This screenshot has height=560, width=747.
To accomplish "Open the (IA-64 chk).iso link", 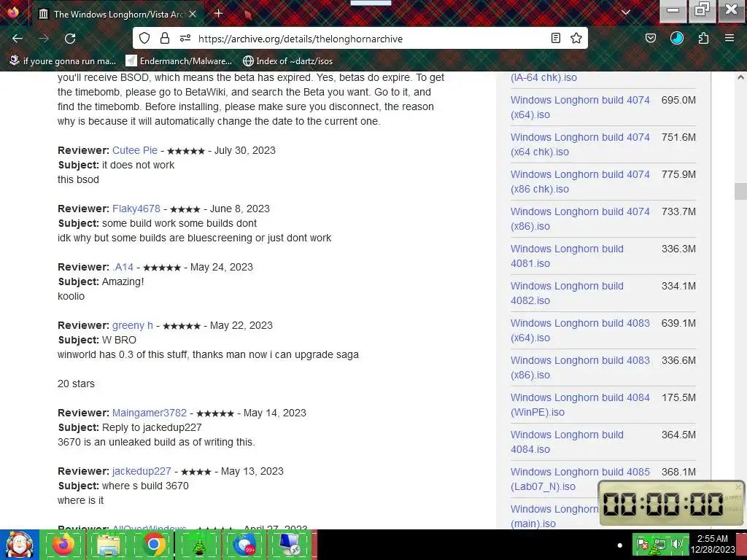I will click(543, 77).
